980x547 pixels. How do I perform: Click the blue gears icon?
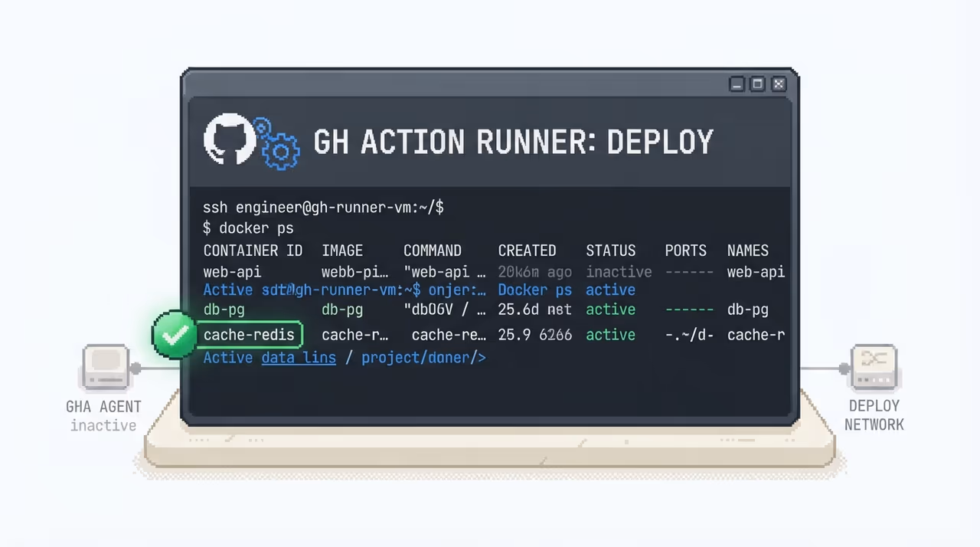277,144
